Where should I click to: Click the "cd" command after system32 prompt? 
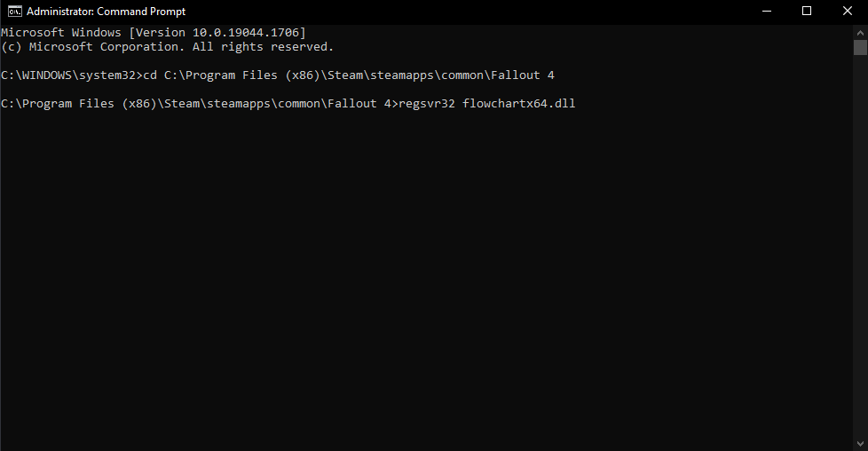(150, 75)
